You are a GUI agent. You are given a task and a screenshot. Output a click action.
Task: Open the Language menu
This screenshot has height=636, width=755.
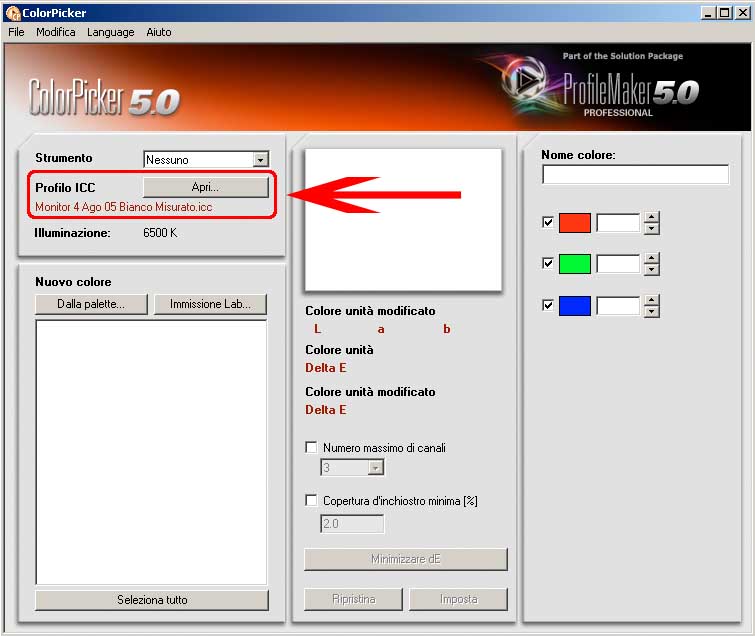pyautogui.click(x=110, y=32)
